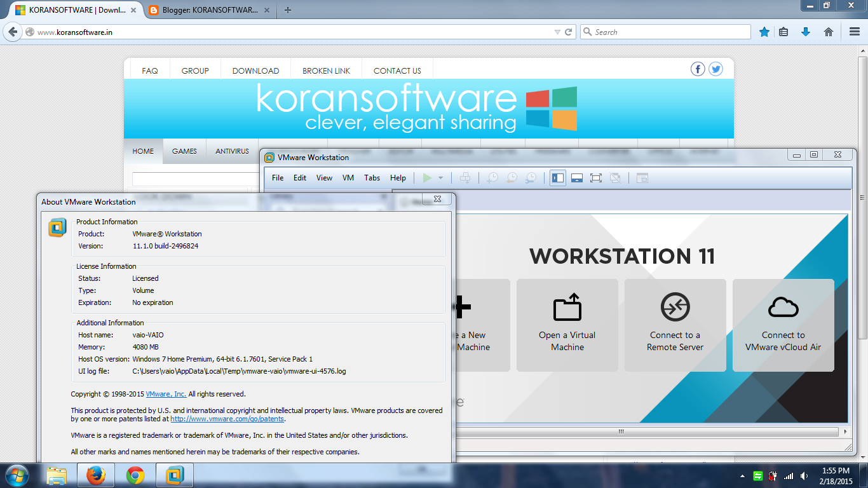
Task: Close the KORANSOFTWARE | Download tab
Action: click(134, 10)
